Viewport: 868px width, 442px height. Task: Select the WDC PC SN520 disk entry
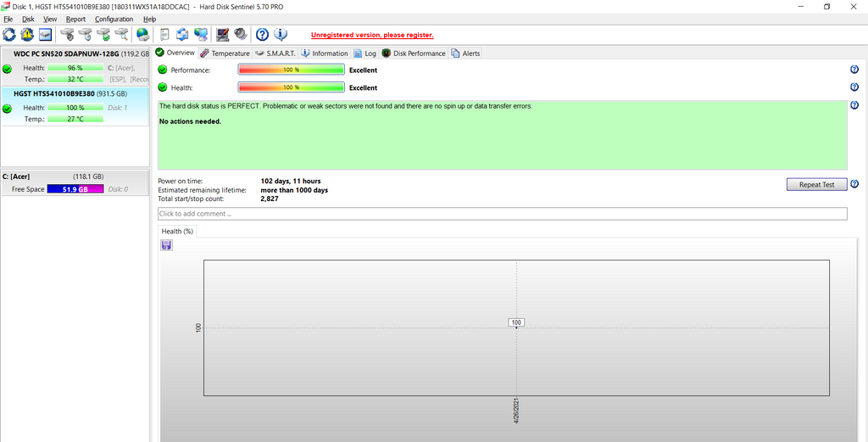click(75, 66)
